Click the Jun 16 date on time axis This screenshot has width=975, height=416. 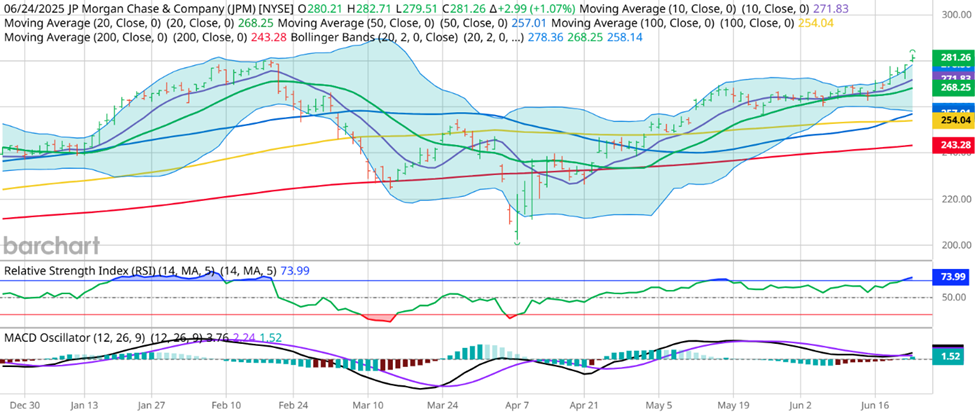[x=876, y=407]
